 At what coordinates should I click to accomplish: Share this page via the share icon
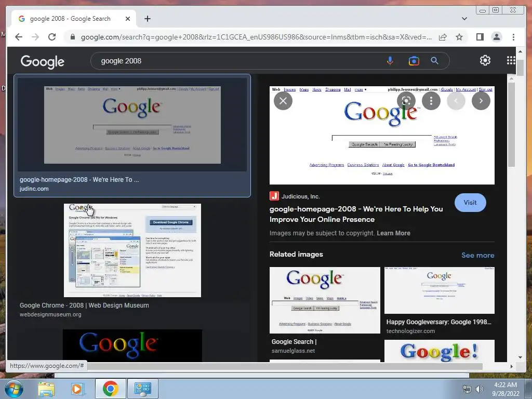443,37
